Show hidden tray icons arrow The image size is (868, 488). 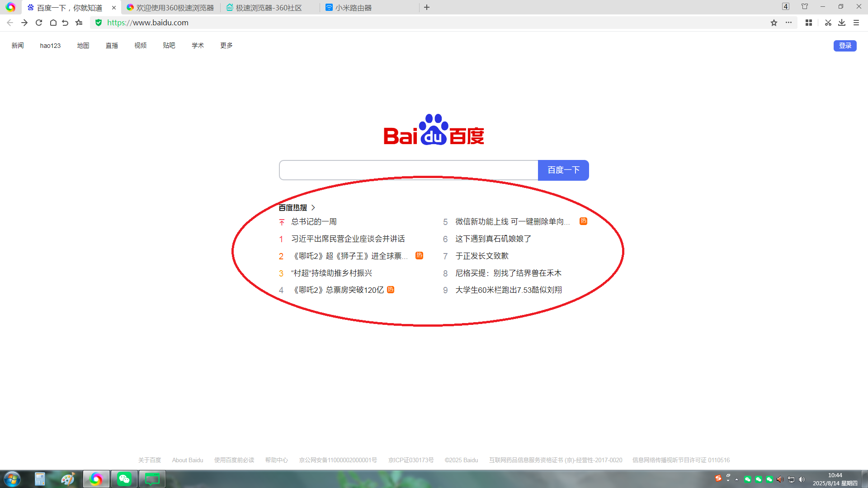tap(736, 479)
